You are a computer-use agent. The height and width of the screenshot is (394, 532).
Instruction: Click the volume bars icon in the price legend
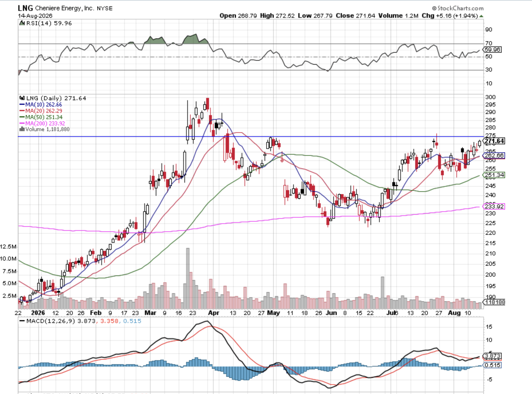point(22,129)
